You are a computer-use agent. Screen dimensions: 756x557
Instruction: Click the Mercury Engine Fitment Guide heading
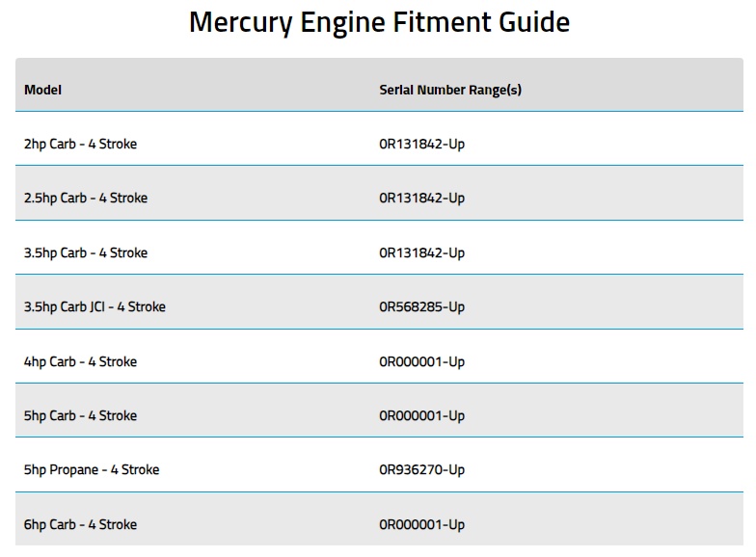[x=379, y=23]
